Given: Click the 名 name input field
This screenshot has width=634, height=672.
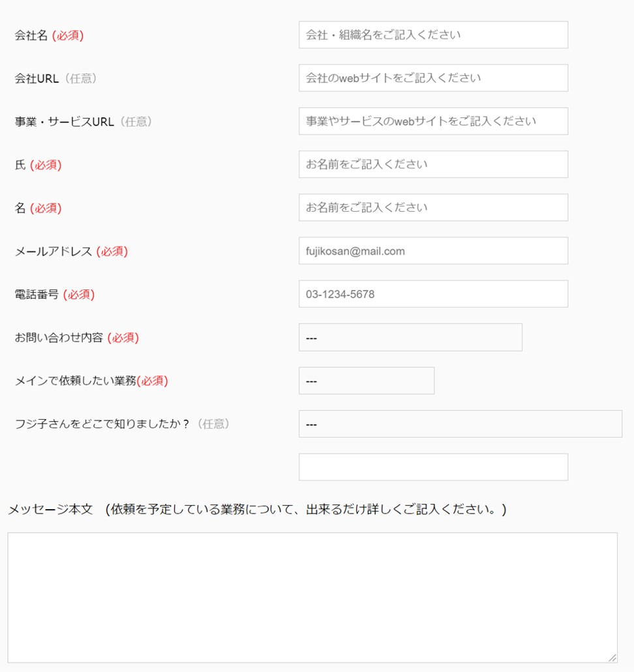Looking at the screenshot, I should tap(433, 207).
